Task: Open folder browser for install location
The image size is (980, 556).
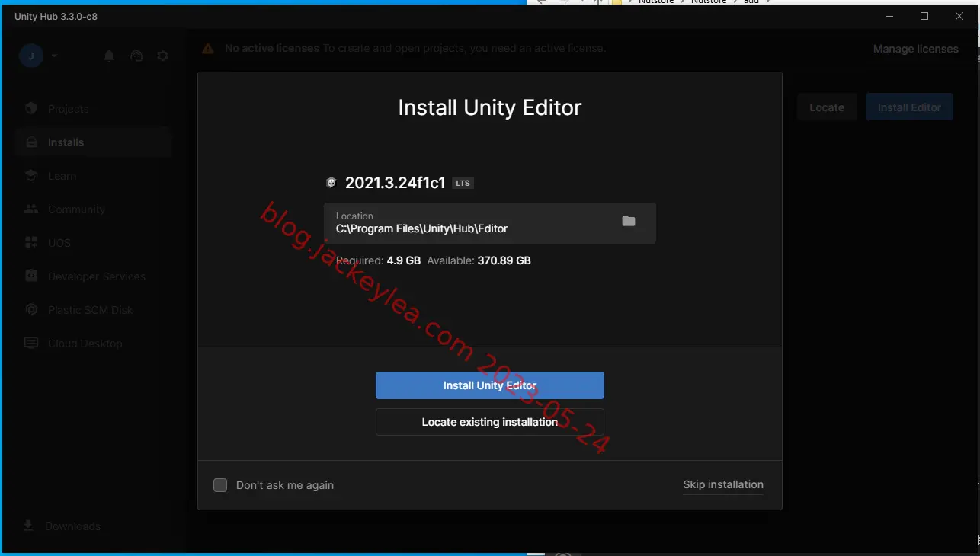Action: (629, 221)
